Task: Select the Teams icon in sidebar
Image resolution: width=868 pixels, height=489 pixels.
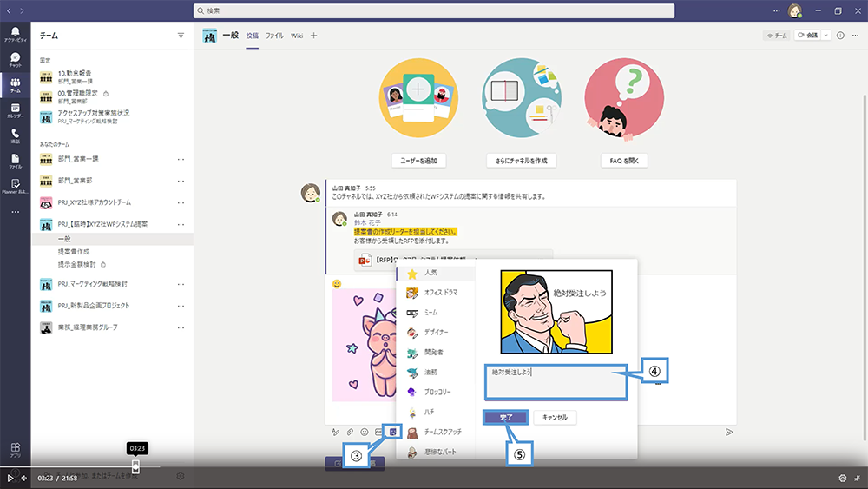Action: pos(15,85)
